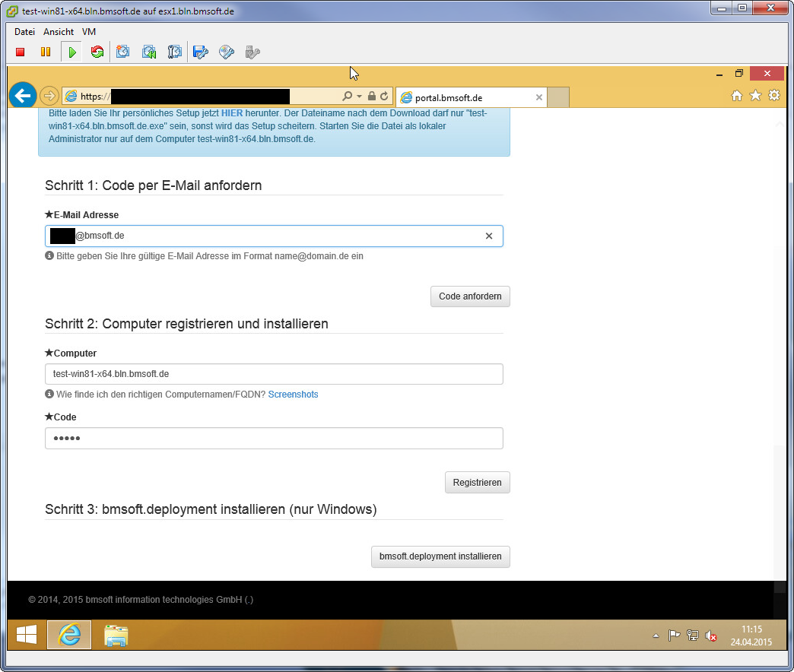Minimize the VMware console window
The height and width of the screenshot is (672, 794).
click(722, 8)
